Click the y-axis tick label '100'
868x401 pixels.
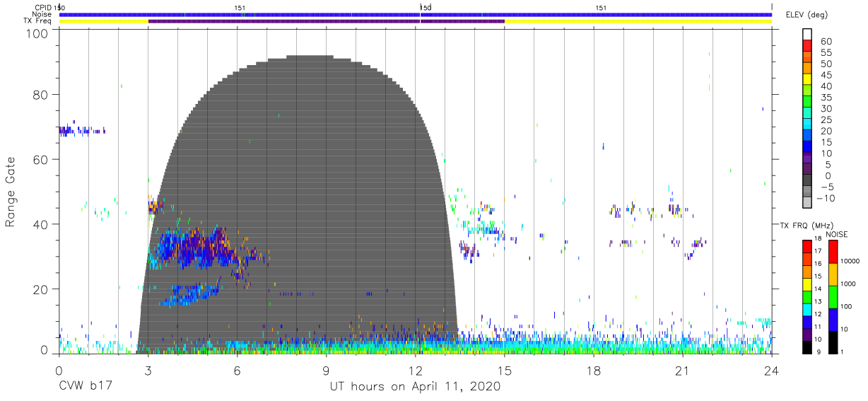(x=37, y=33)
